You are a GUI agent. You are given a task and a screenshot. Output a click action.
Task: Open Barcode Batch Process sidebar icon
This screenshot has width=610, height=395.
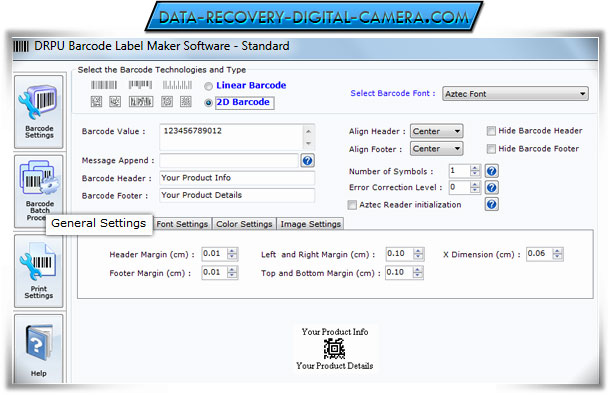pos(39,191)
